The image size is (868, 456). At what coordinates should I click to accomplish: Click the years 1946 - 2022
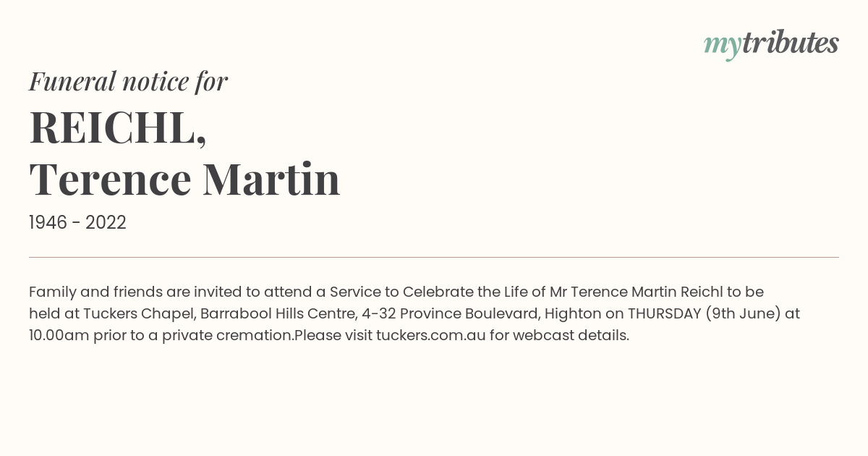pos(77,223)
